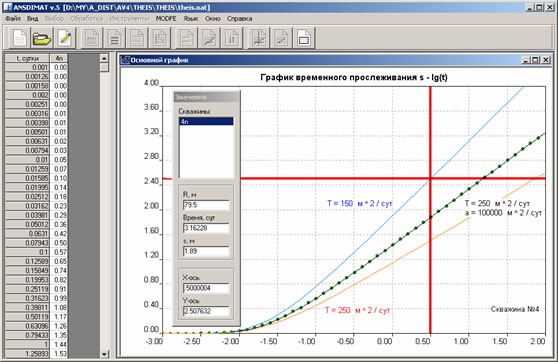Click the t, сутки column header
This screenshot has height=362, width=558.
27,58
